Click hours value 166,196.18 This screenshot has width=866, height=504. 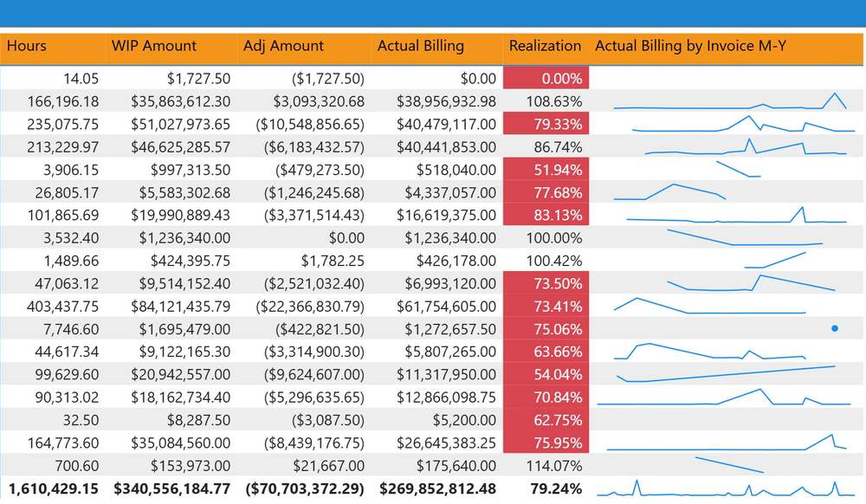63,101
